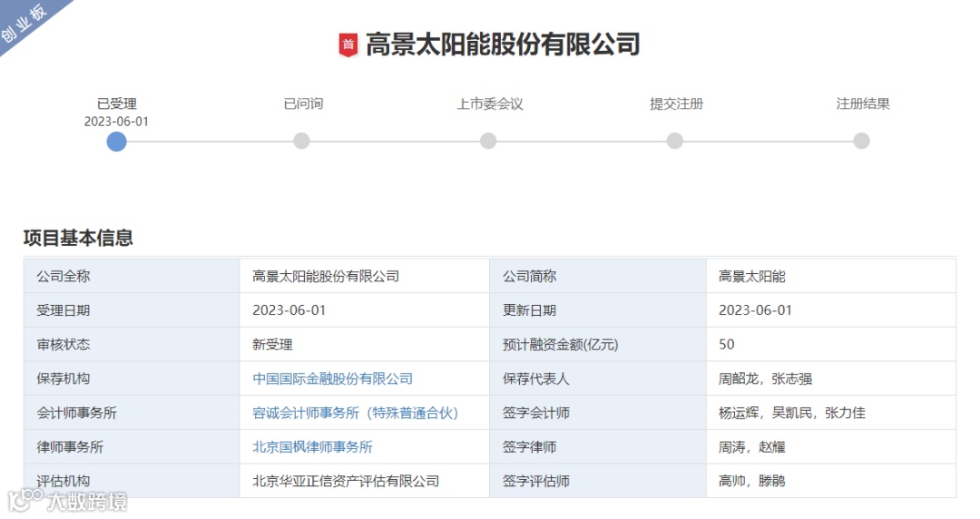Click the 周涛，赵耀 value cell
The height and width of the screenshot is (519, 980).
tap(831, 447)
